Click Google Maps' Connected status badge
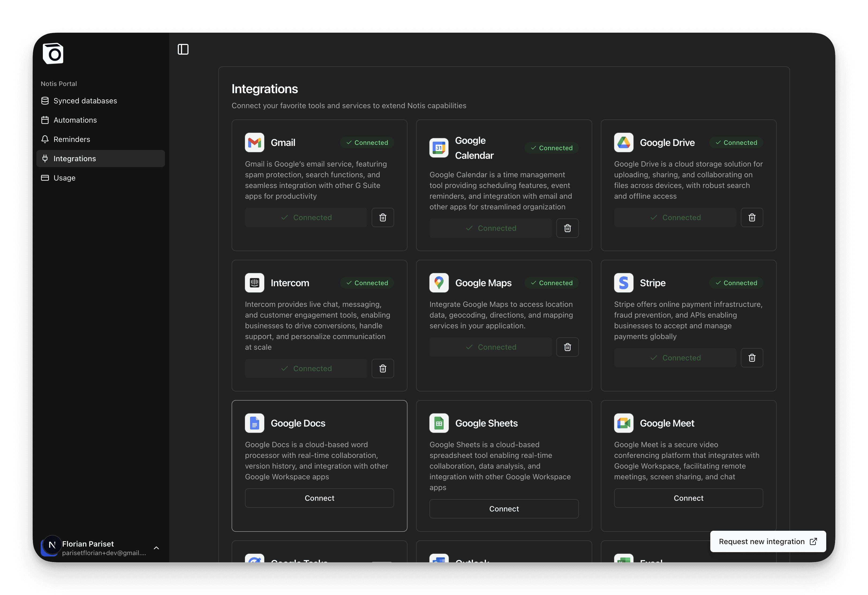Image resolution: width=868 pixels, height=595 pixels. 551,283
